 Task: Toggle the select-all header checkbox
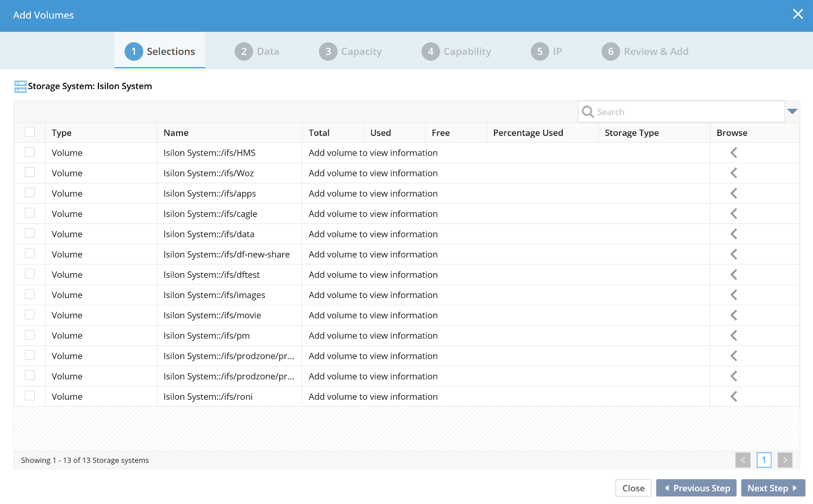(30, 132)
